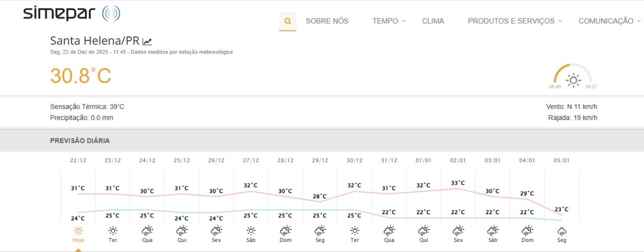Expand the TEMPO dropdown chevron
This screenshot has width=644, height=252.
pyautogui.click(x=404, y=21)
